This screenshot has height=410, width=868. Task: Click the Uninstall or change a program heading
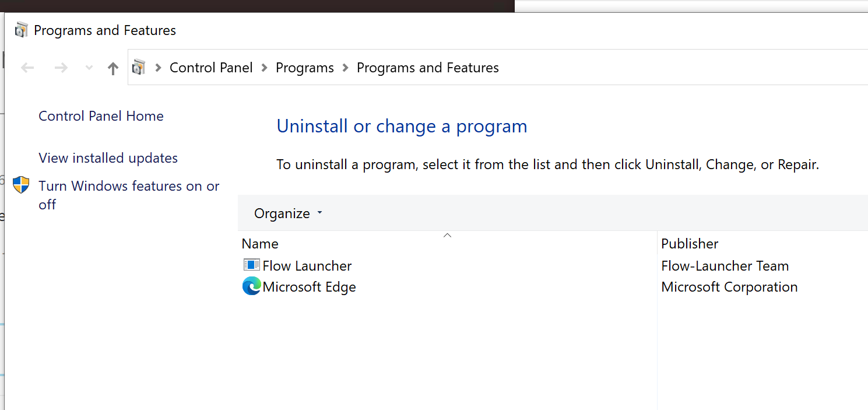point(402,126)
